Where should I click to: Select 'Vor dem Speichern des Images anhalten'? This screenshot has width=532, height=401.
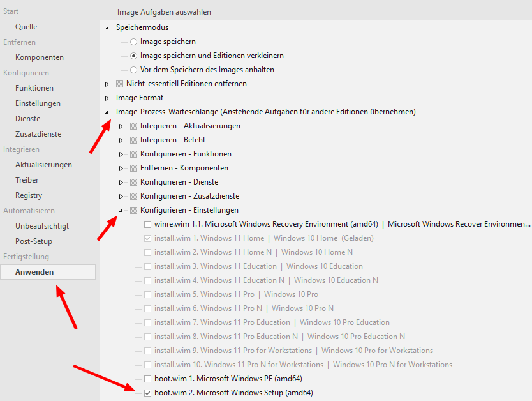[x=134, y=70]
